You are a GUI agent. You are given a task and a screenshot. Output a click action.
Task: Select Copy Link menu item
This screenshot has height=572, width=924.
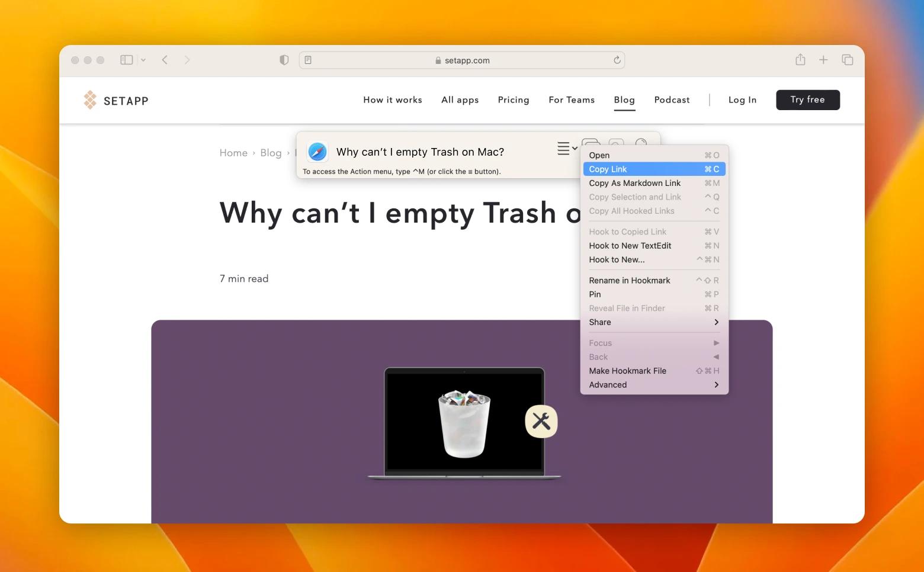click(654, 169)
